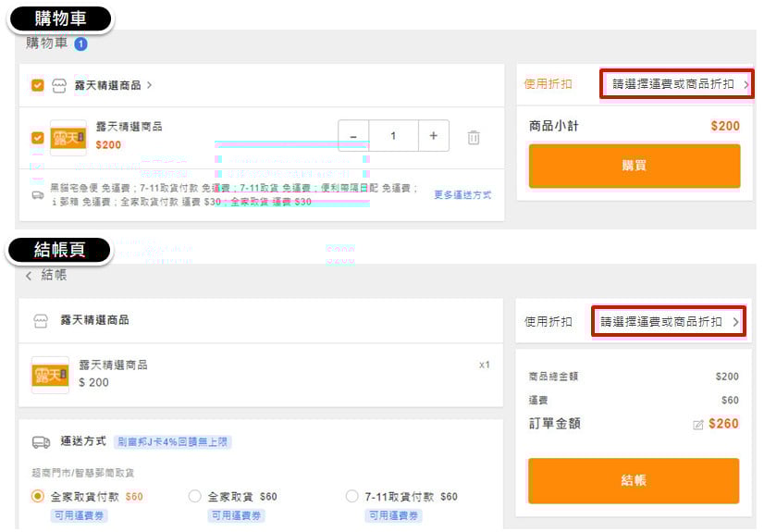
Task: Expand the 露天精選商品 store link in cart
Action: [x=113, y=85]
